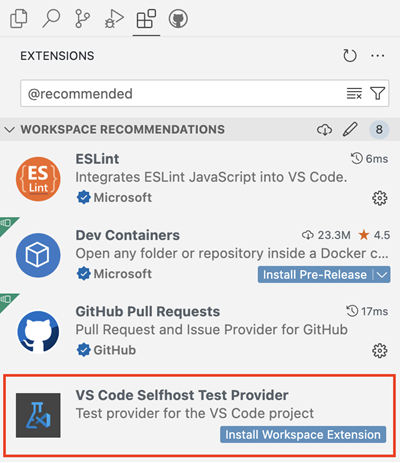
Task: Click the GitHub Pull Requests 17ms activation time
Action: (x=367, y=311)
